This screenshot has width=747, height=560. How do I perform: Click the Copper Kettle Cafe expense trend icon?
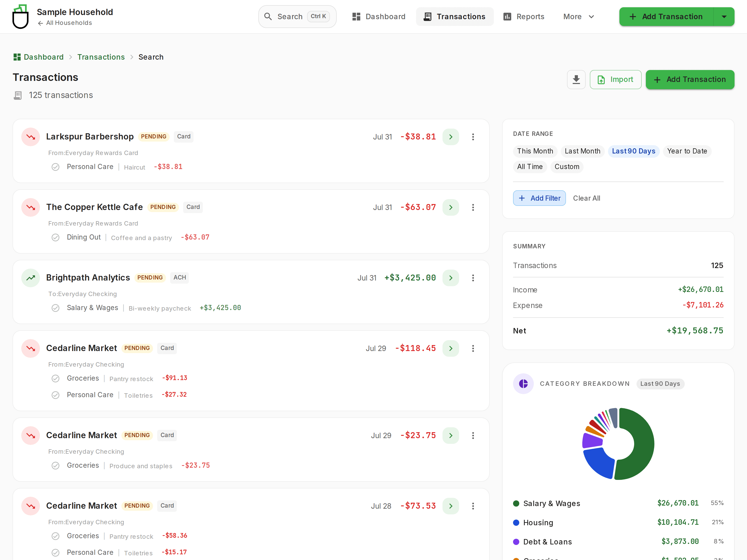(31, 207)
